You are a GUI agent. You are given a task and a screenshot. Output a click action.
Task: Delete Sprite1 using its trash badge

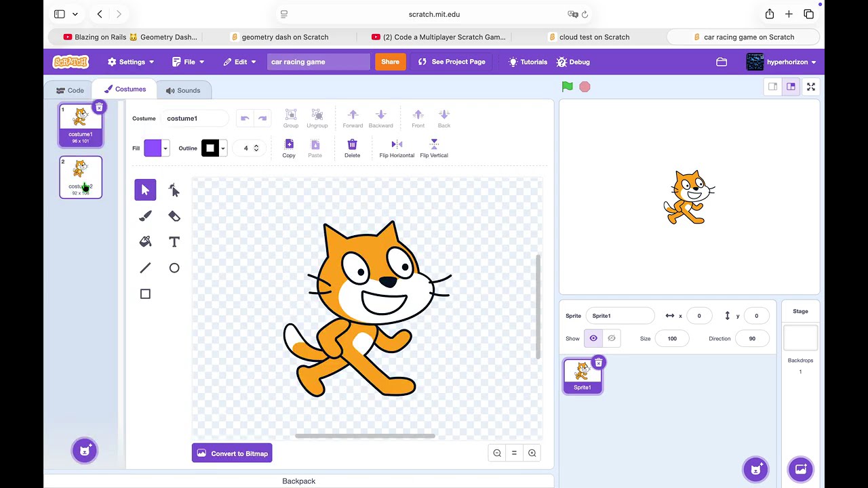pyautogui.click(x=598, y=363)
